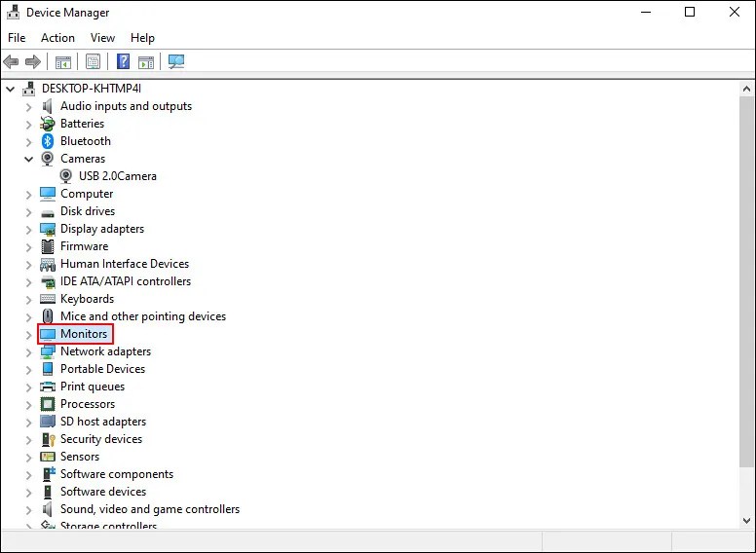Viewport: 756px width, 553px height.
Task: Select the DESKTOP-KHTMP4I computer name
Action: click(x=92, y=89)
